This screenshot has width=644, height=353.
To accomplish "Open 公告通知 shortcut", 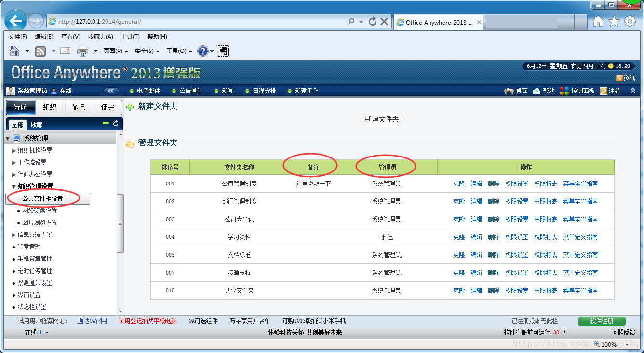I will [188, 91].
